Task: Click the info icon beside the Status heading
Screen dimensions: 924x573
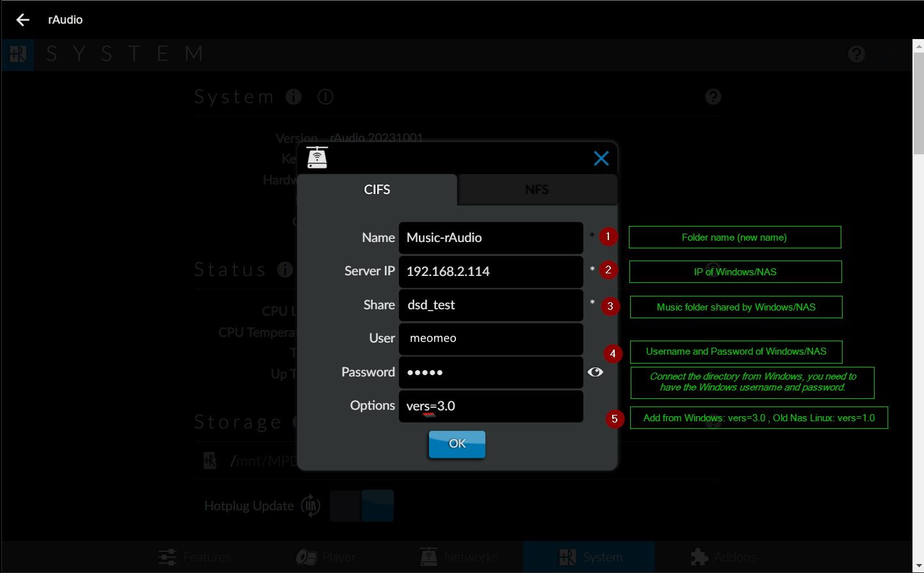Action: (285, 270)
